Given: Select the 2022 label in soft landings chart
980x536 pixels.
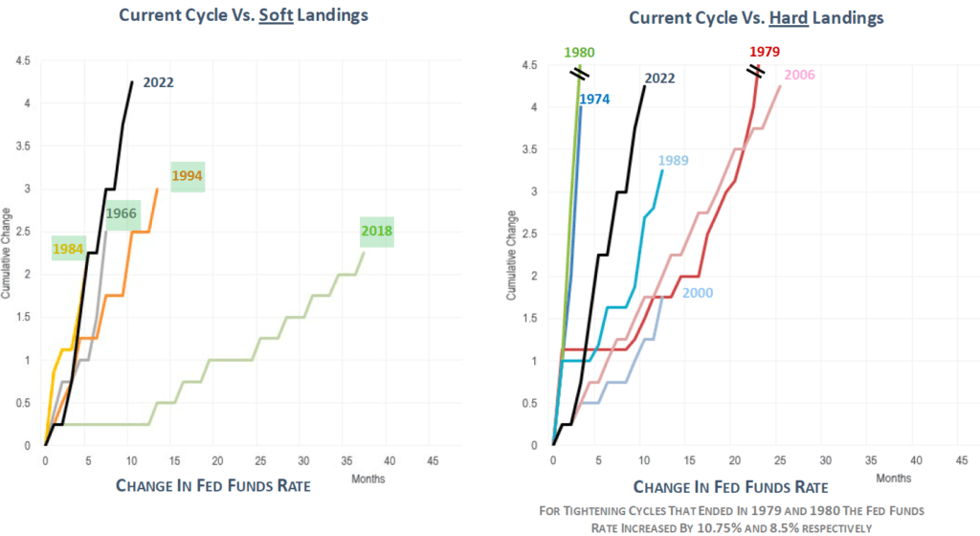Looking at the screenshot, I should [158, 82].
